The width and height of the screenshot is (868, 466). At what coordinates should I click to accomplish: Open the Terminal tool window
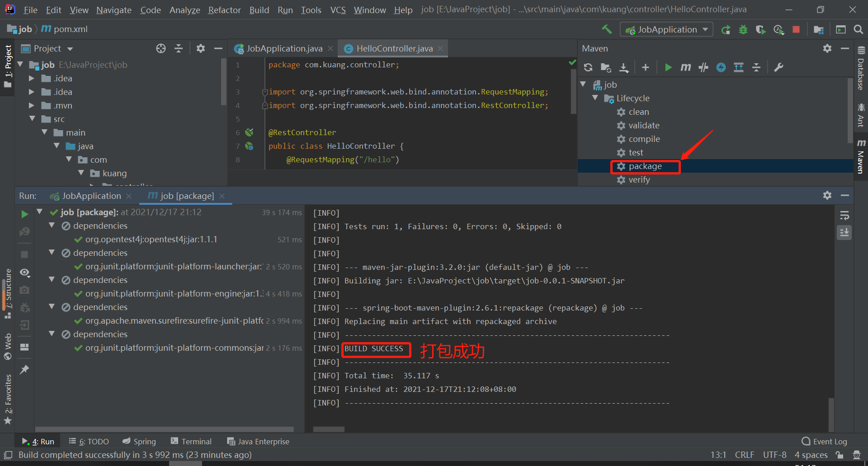click(191, 442)
